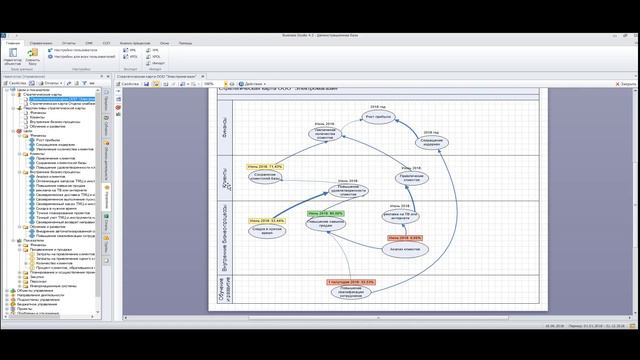640x360 pixels.
Task: Close the Navigator panel
Action: tap(108, 76)
